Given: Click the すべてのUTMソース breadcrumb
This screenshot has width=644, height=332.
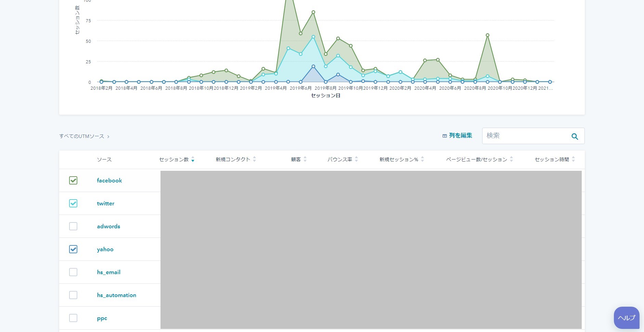Looking at the screenshot, I should (81, 136).
